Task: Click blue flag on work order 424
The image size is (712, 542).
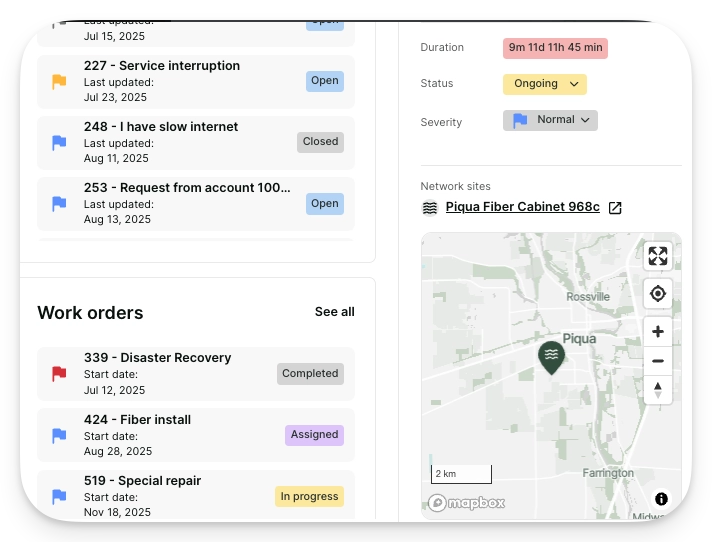Action: [x=59, y=435]
